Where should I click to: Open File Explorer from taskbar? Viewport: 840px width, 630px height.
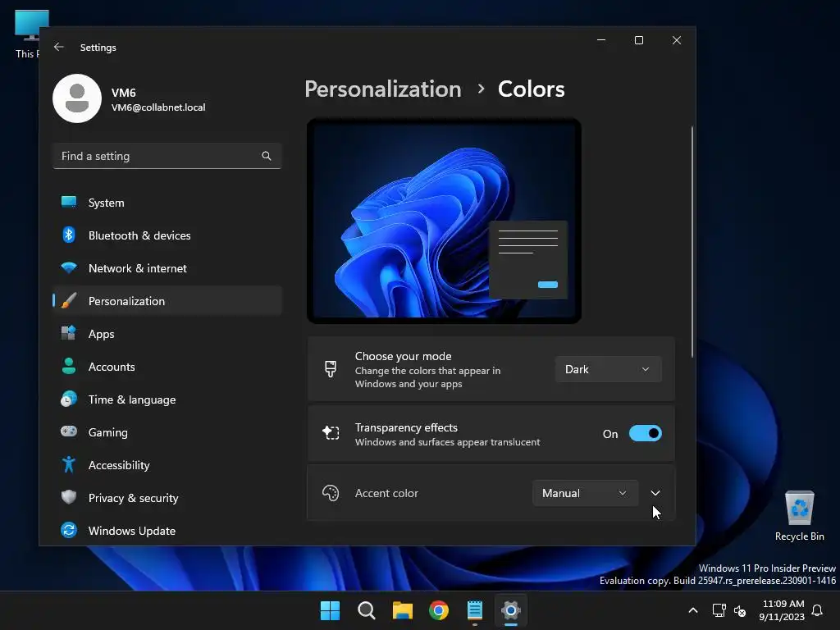(402, 610)
